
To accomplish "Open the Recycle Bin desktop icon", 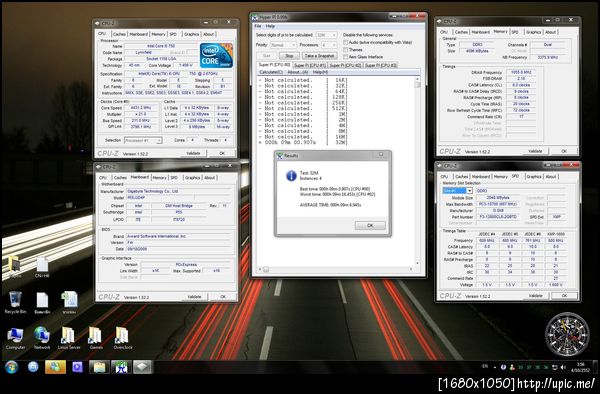I will 15,302.
